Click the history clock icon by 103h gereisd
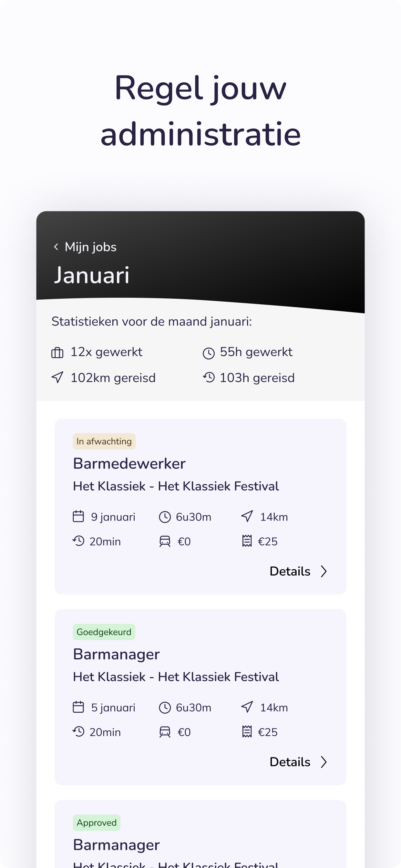The width and height of the screenshot is (401, 868). [x=209, y=377]
